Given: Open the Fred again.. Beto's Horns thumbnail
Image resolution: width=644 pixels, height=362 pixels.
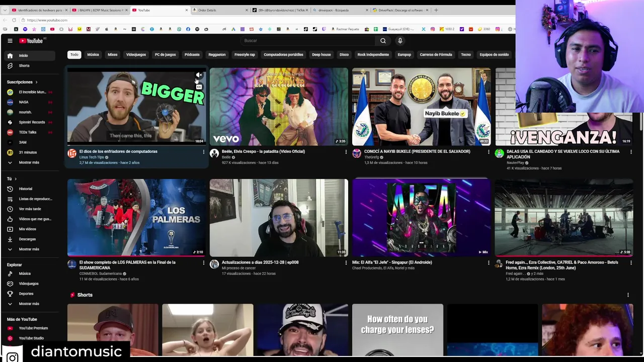Looking at the screenshot, I should [x=563, y=218].
